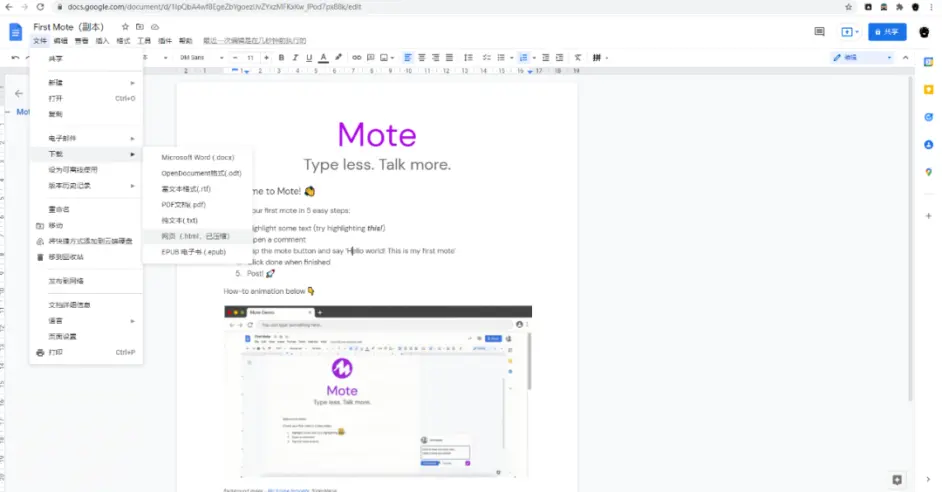Open the highlight color pen

[x=338, y=58]
